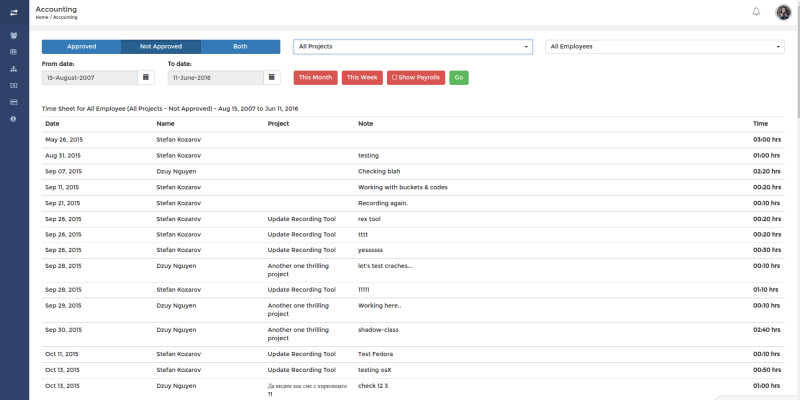This screenshot has height=400, width=800.
Task: Open the organization hierarchy sidebar icon
Action: [14, 69]
